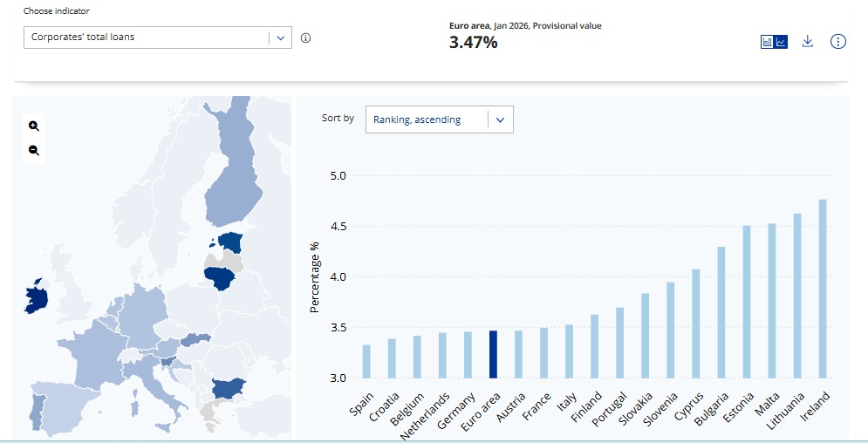Zoom out on the map
Screen dimensions: 868x443
pyautogui.click(x=34, y=150)
